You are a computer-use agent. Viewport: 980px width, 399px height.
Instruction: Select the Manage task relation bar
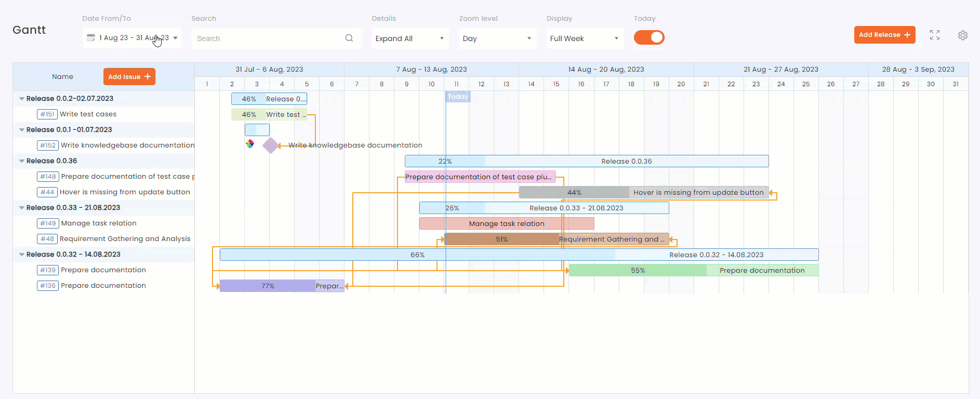506,223
